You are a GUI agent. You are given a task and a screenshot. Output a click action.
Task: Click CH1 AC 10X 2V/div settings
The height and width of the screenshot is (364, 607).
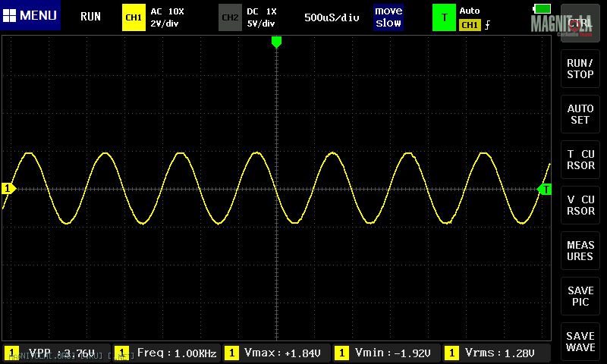click(x=167, y=17)
